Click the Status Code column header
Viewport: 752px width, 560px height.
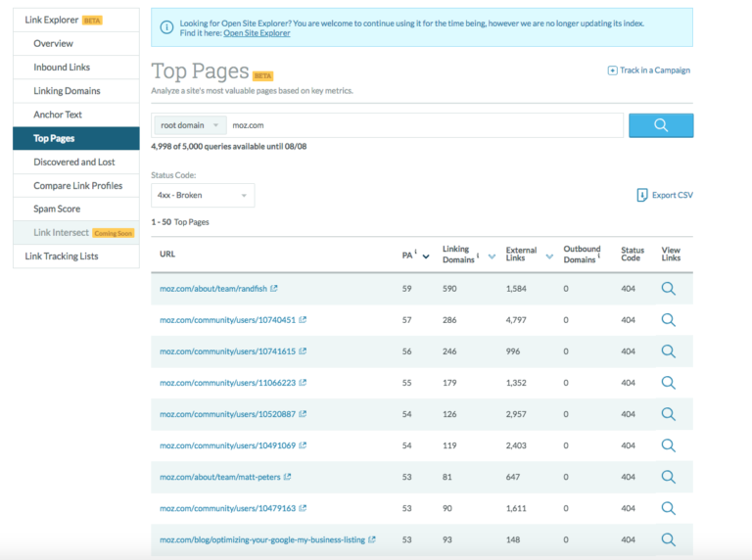pos(633,255)
